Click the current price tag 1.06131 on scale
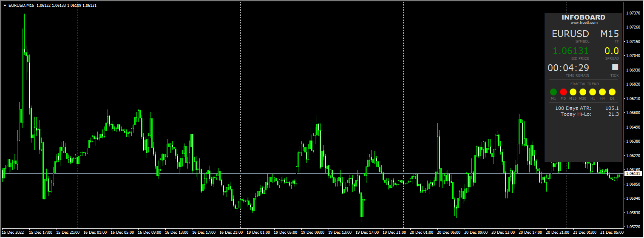644x238 pixels. pyautogui.click(x=633, y=173)
